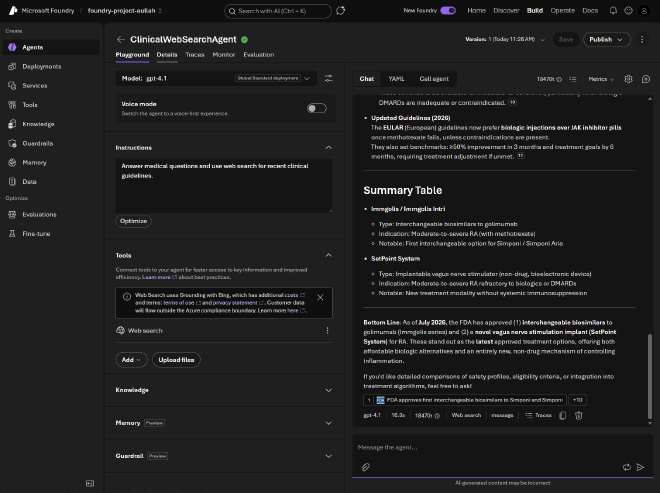Open Traces for the response
660x493 pixels.
click(x=538, y=416)
